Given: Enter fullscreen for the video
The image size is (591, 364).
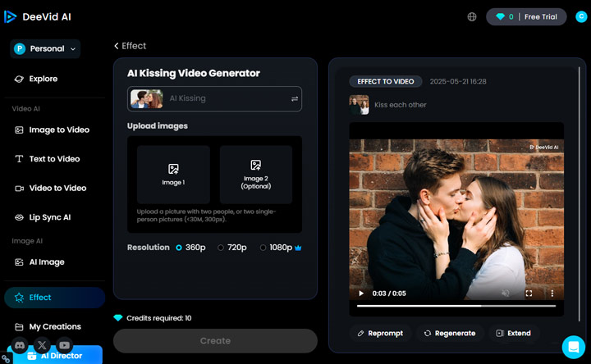Looking at the screenshot, I should (529, 293).
